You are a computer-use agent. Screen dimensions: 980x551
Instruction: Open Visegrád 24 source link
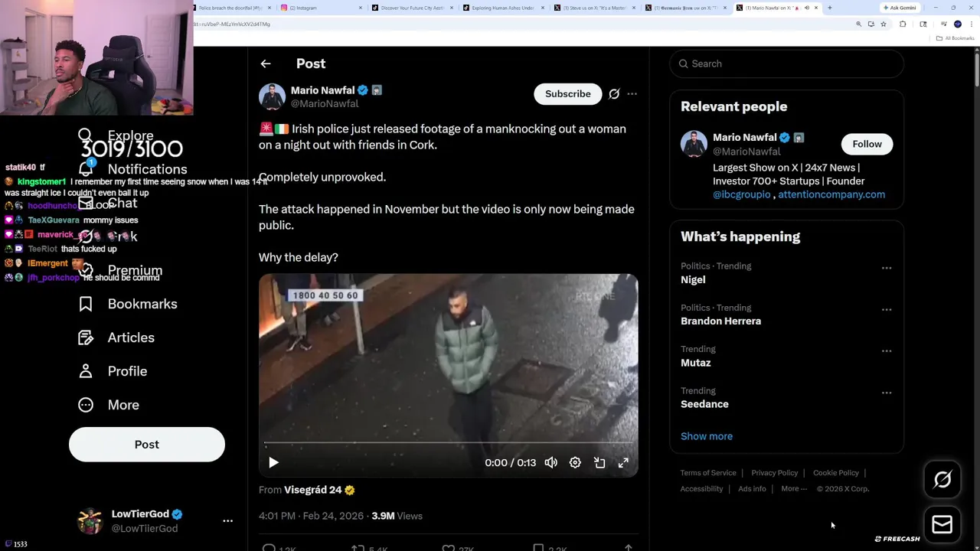(319, 490)
